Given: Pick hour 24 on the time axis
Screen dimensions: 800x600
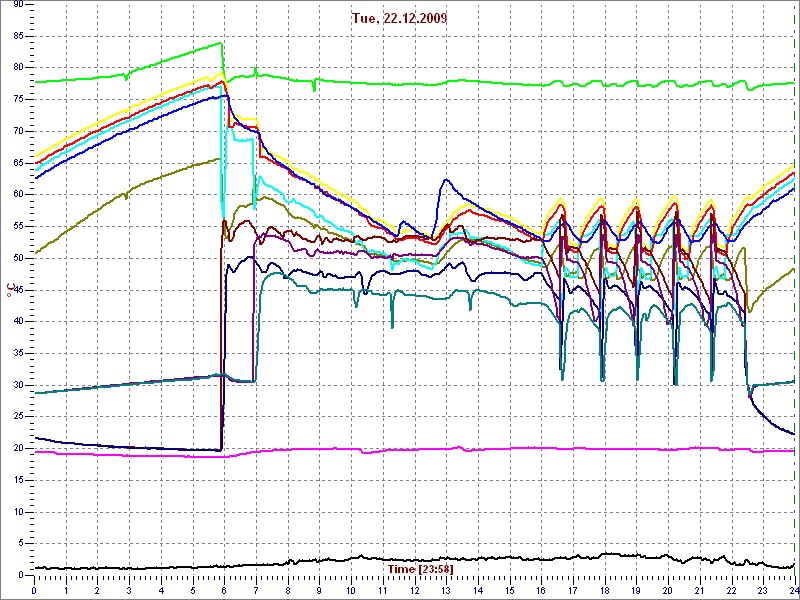Looking at the screenshot, I should (x=794, y=590).
